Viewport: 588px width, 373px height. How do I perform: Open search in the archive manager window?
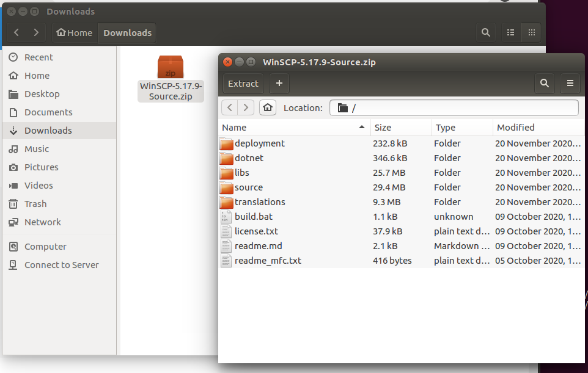point(545,84)
